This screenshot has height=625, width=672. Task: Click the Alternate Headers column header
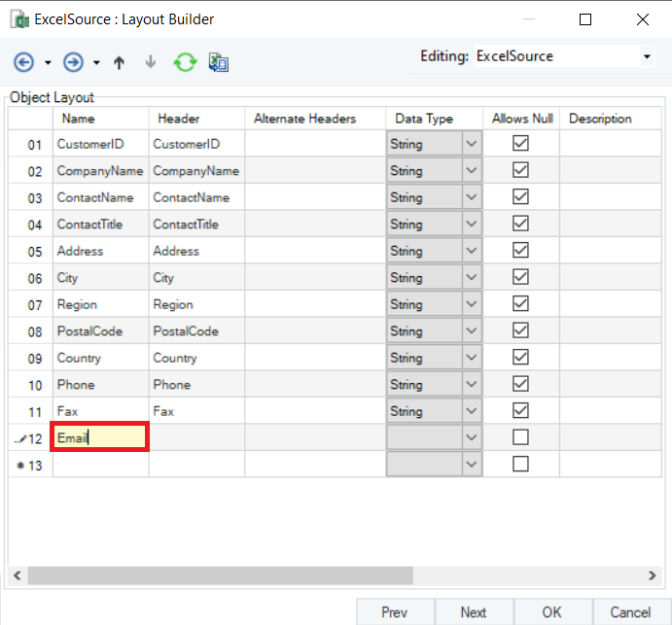pos(305,119)
